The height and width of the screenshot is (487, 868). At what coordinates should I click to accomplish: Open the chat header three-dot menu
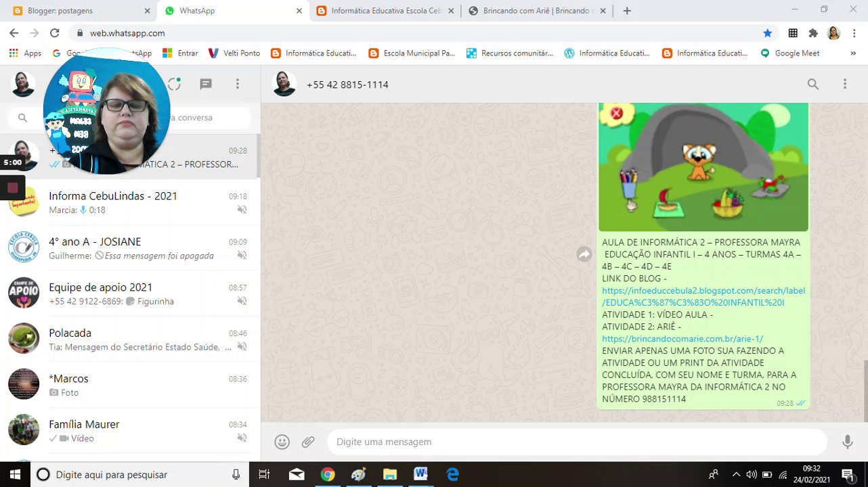[845, 85]
